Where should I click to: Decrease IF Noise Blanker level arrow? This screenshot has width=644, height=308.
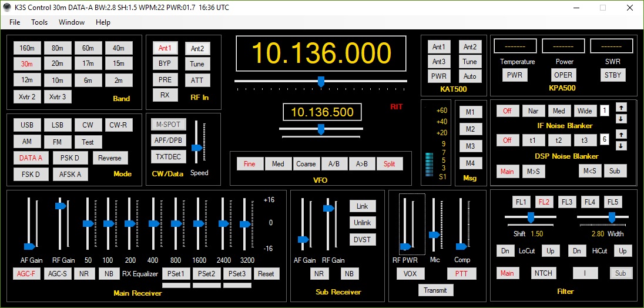621,119
